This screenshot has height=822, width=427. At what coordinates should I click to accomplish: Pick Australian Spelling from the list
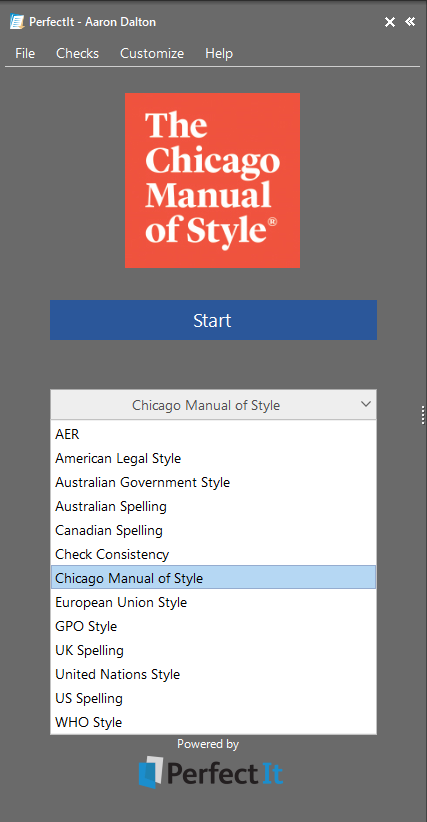coord(213,506)
